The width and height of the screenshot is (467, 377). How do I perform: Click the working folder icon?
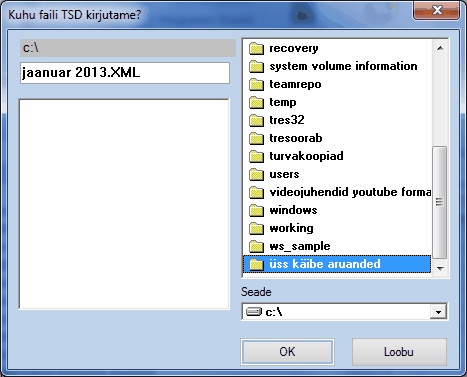[x=256, y=229]
